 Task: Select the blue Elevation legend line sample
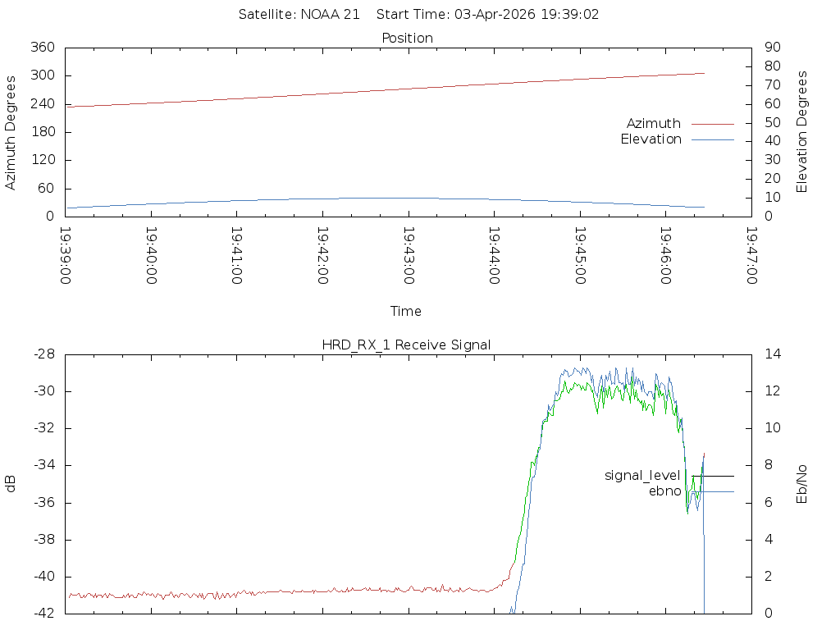712,139
